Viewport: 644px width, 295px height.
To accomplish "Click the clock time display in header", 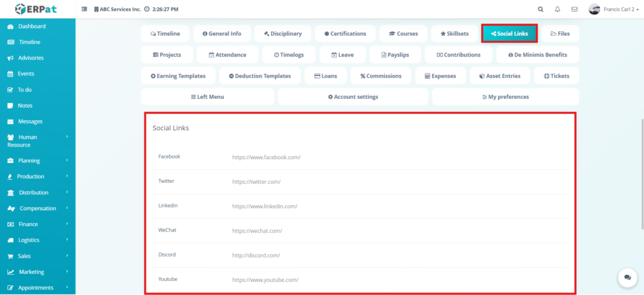I will [x=162, y=9].
